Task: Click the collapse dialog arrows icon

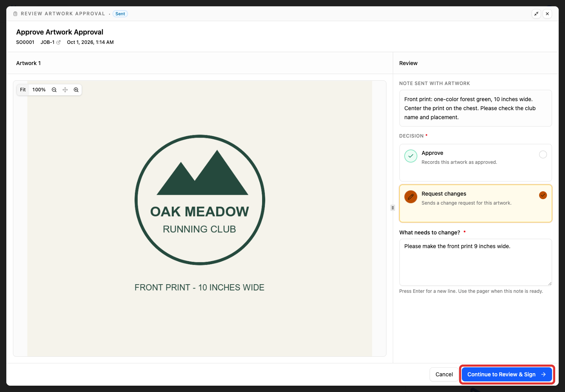Action: [536, 14]
